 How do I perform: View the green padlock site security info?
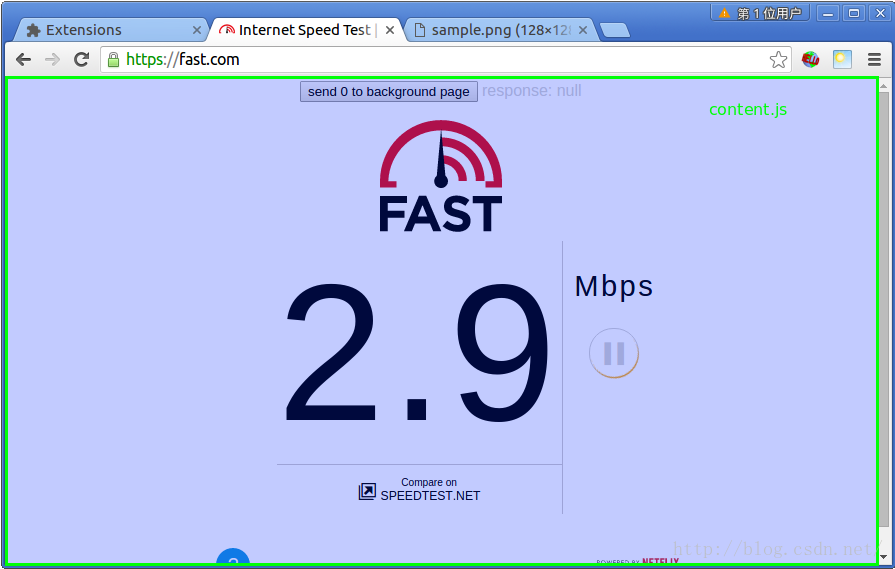pyautogui.click(x=114, y=59)
